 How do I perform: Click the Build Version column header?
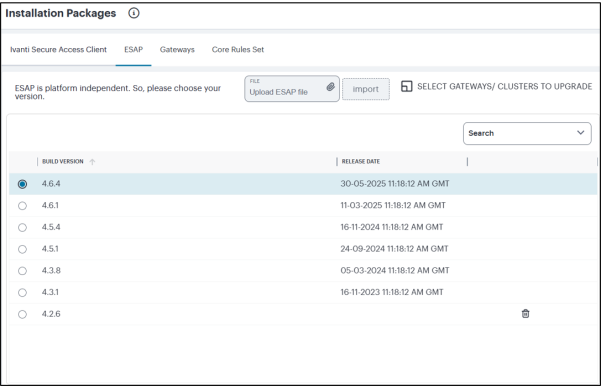pyautogui.click(x=62, y=161)
